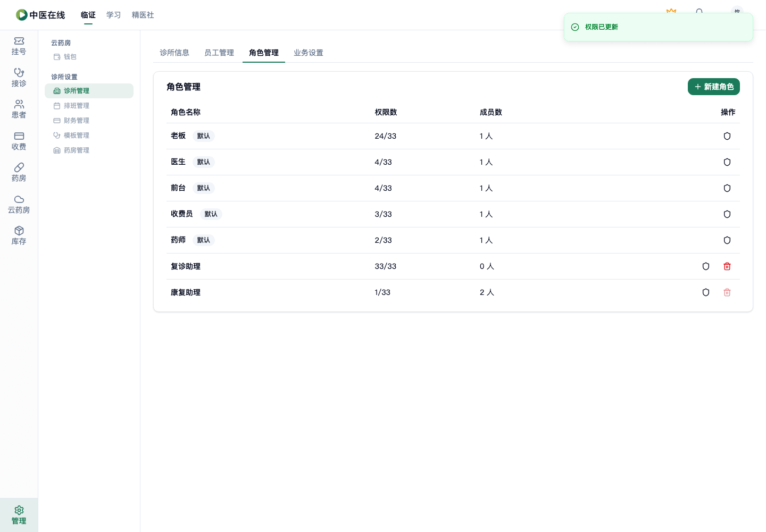Open the 药房 pharmacy sidebar icon
Image resolution: width=766 pixels, height=532 pixels.
[19, 173]
